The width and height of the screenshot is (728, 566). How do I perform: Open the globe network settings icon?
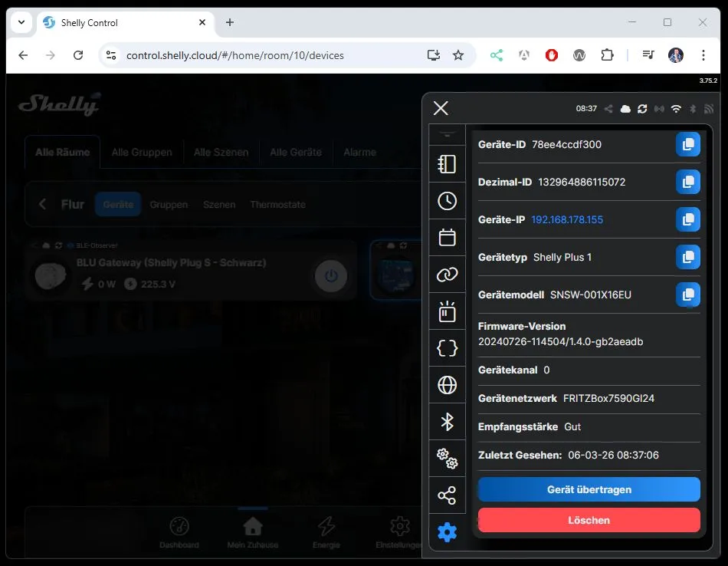[x=447, y=385]
